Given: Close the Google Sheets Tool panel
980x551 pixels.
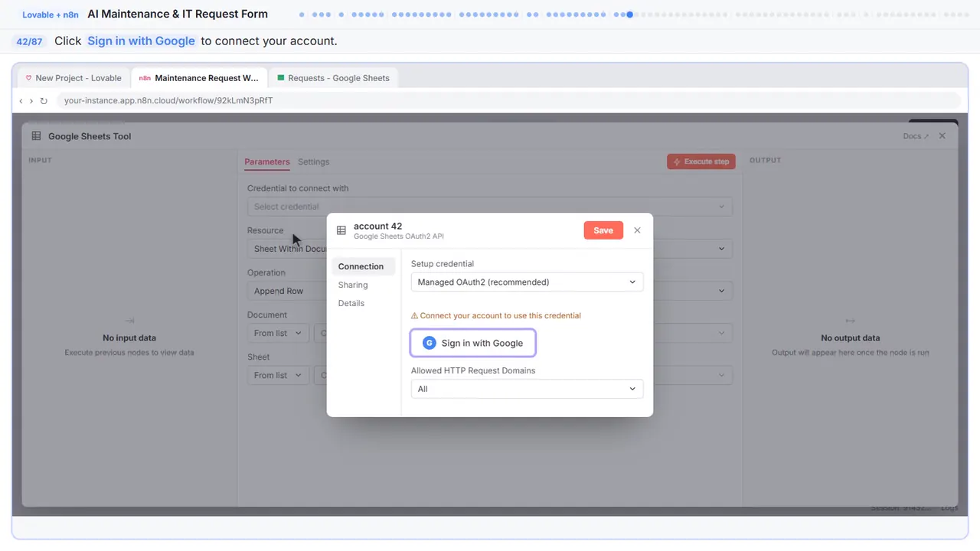Looking at the screenshot, I should click(942, 135).
